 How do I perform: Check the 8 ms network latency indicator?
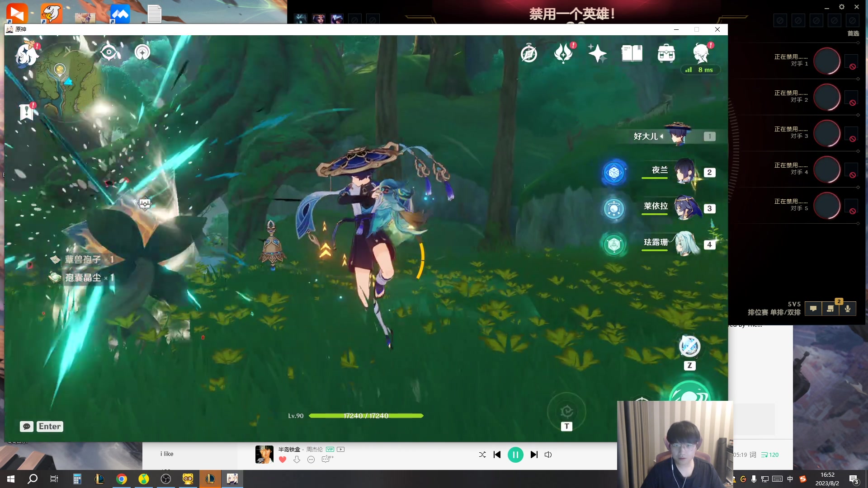click(700, 70)
